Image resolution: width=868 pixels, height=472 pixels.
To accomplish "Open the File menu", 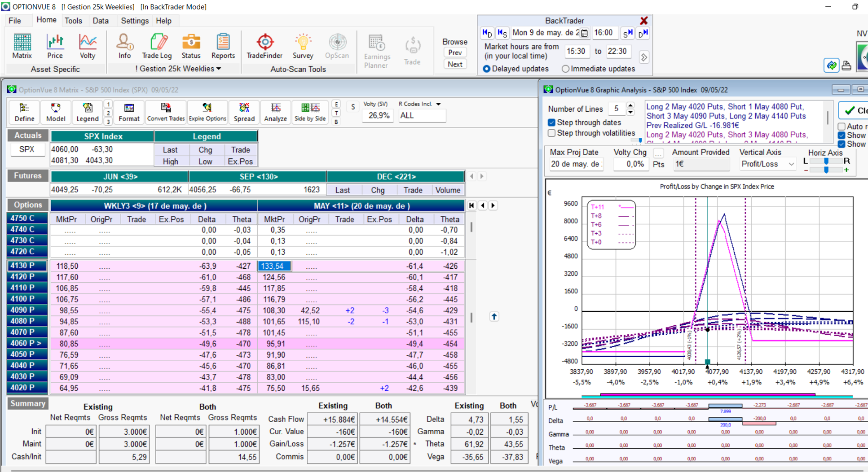I will tap(14, 21).
